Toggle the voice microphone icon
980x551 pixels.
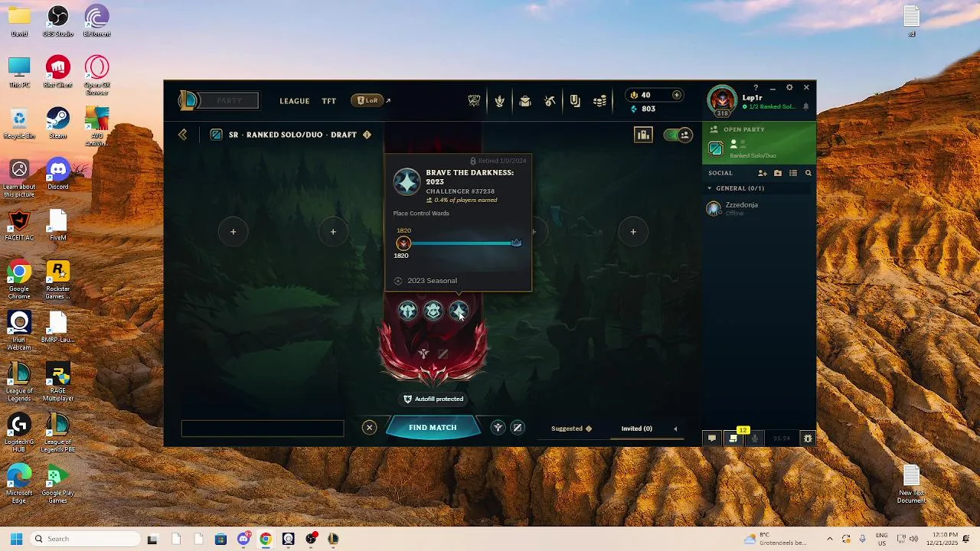point(755,439)
